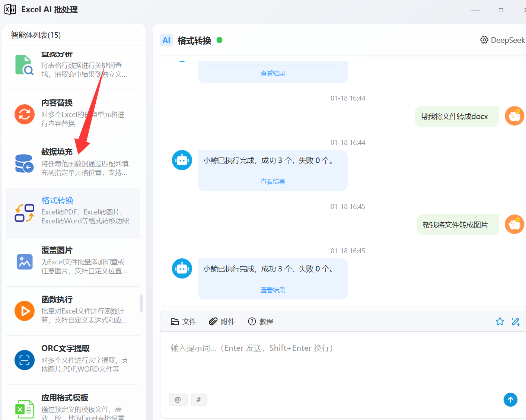Click the 附件 attachment button
526x420 pixels.
tap(222, 321)
